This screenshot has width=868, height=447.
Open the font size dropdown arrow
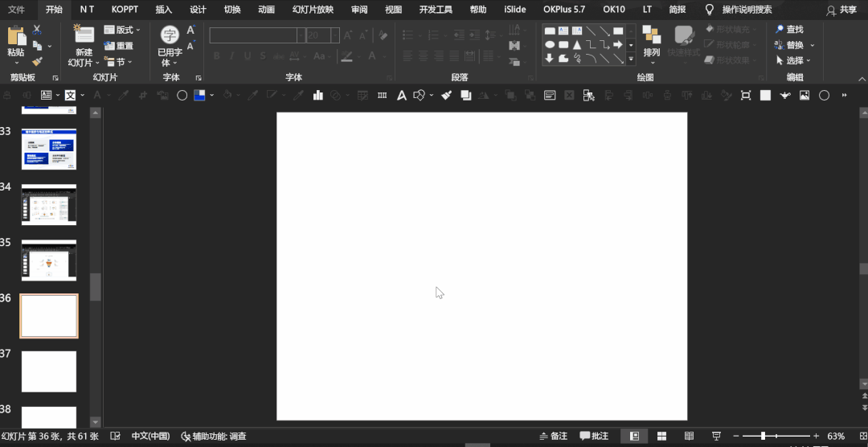pos(335,35)
